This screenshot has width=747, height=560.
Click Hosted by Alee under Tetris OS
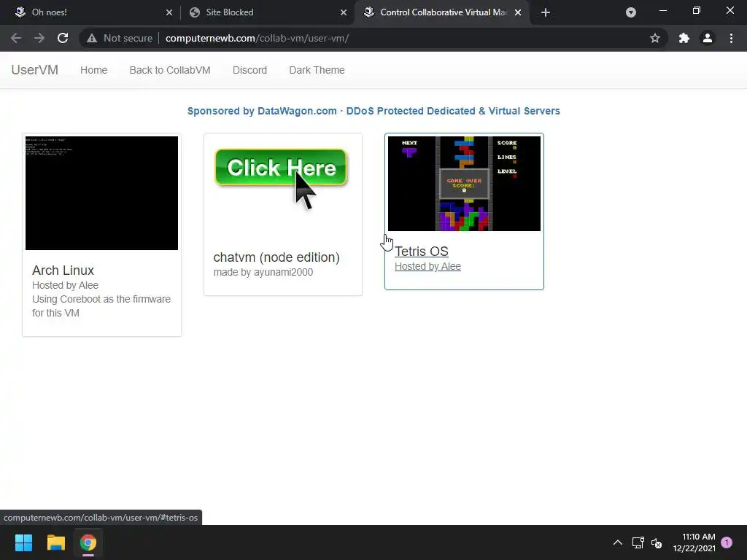pos(427,267)
